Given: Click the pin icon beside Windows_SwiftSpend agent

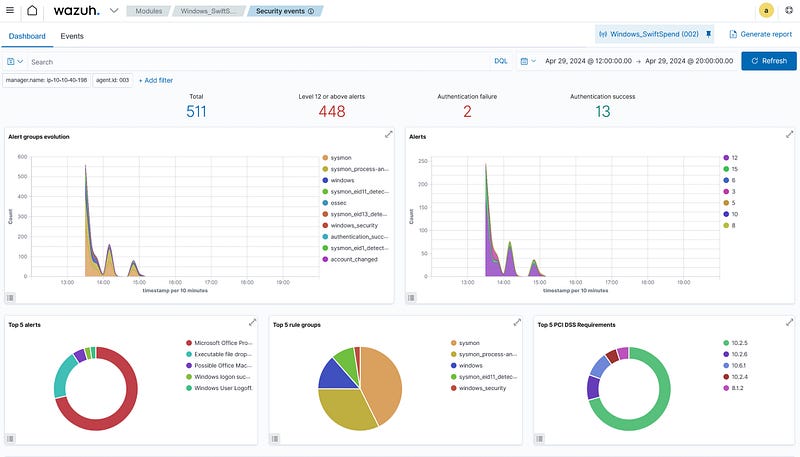Looking at the screenshot, I should 709,35.
